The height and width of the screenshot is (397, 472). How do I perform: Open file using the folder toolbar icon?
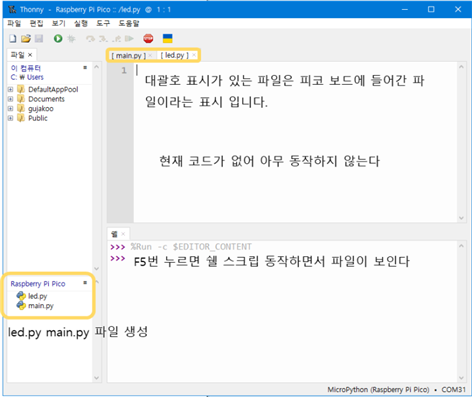26,39
